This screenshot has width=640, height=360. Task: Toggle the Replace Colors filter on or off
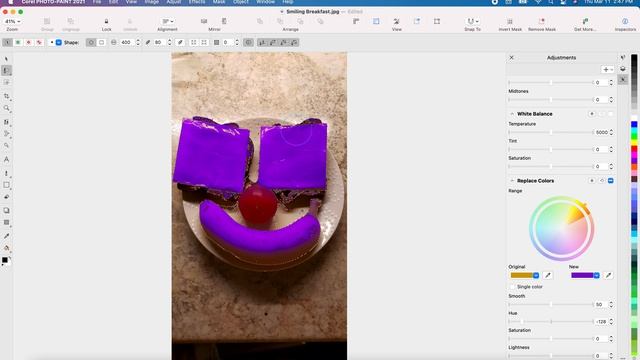[611, 181]
